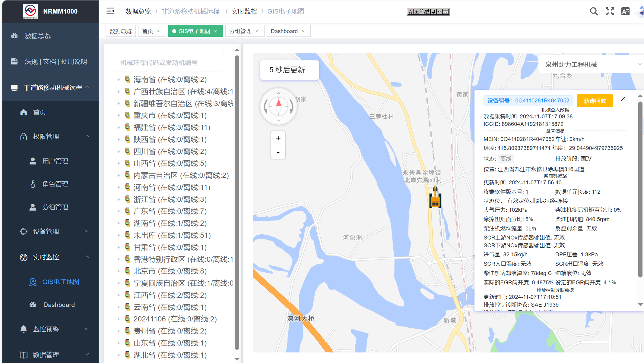The image size is (644, 363).
Task: Click the 轨迹回放 button
Action: pos(595,101)
